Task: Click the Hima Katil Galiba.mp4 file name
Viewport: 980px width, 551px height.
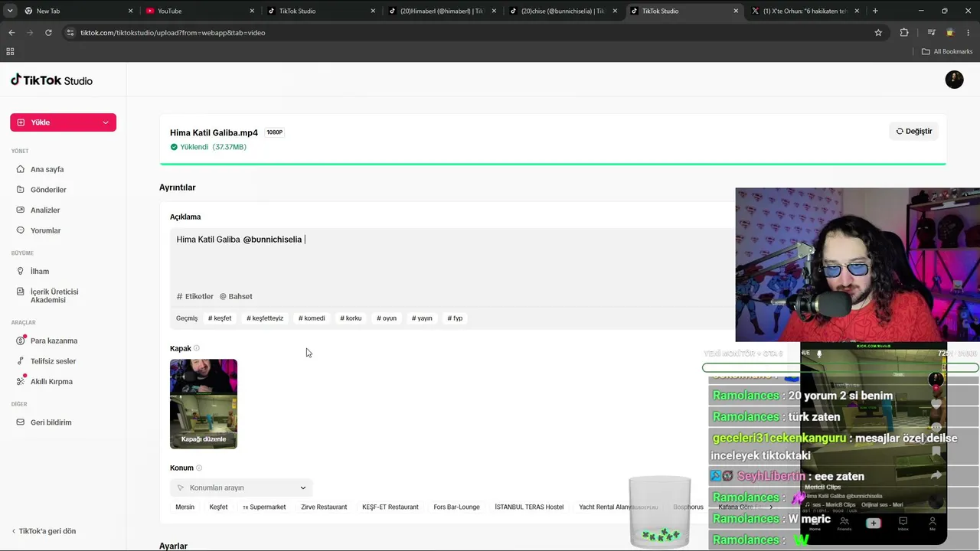Action: click(x=214, y=133)
